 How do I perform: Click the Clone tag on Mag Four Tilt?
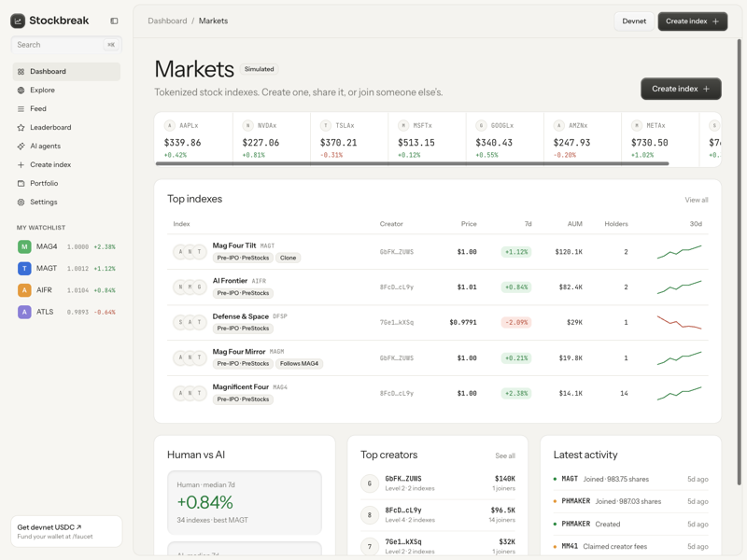click(x=288, y=259)
